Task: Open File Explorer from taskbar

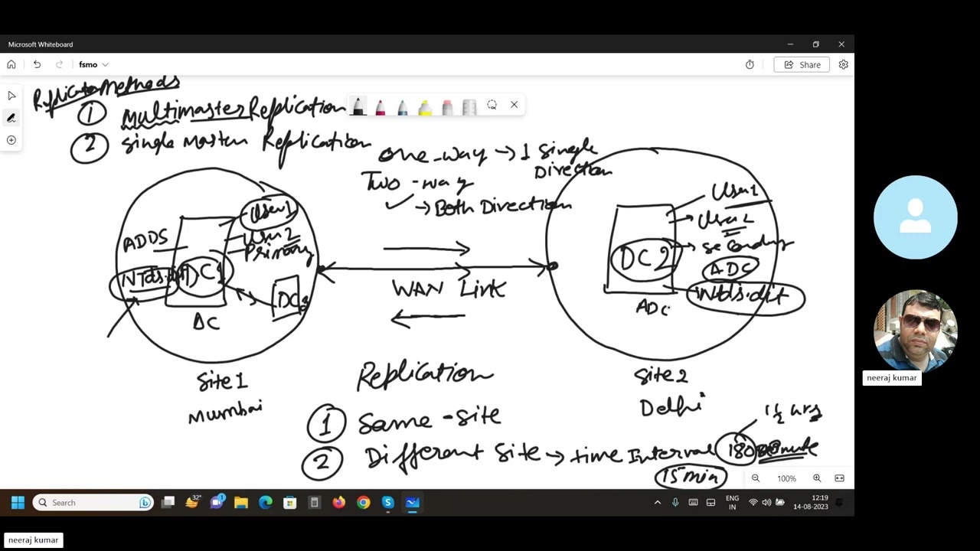Action: tap(241, 503)
